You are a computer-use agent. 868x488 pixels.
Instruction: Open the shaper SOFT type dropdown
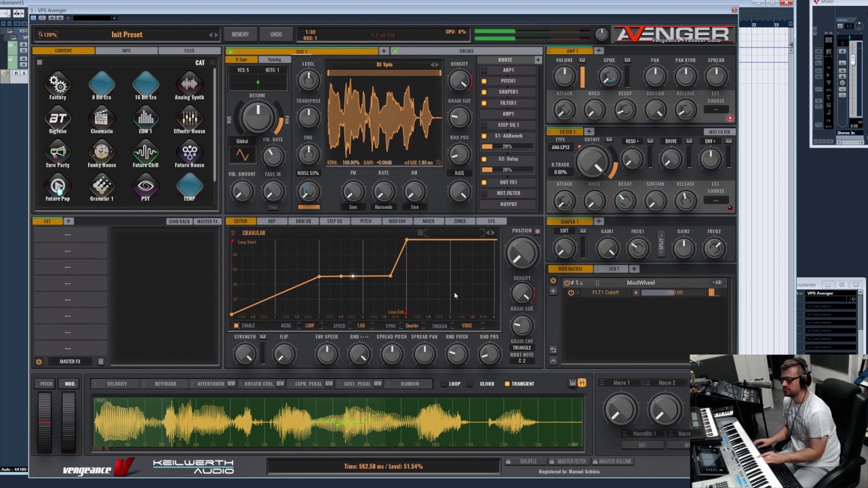pyautogui.click(x=564, y=231)
